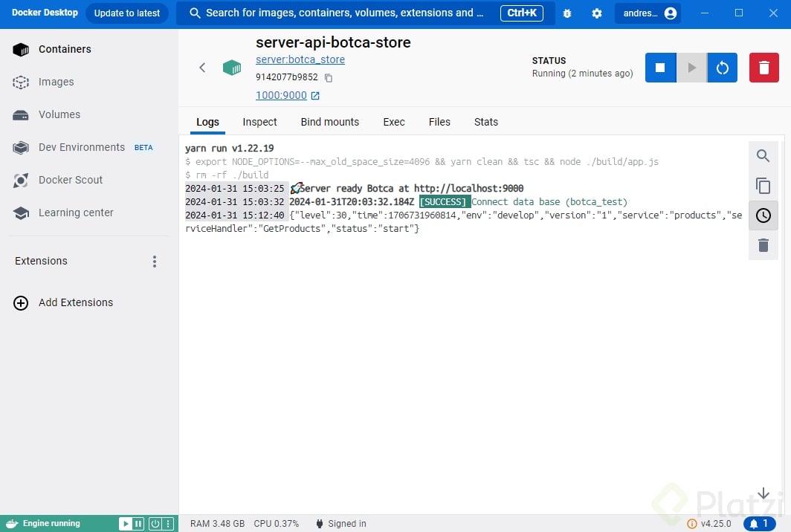Click the Update to latest button
Viewport: 791px width, 532px height.
point(126,13)
